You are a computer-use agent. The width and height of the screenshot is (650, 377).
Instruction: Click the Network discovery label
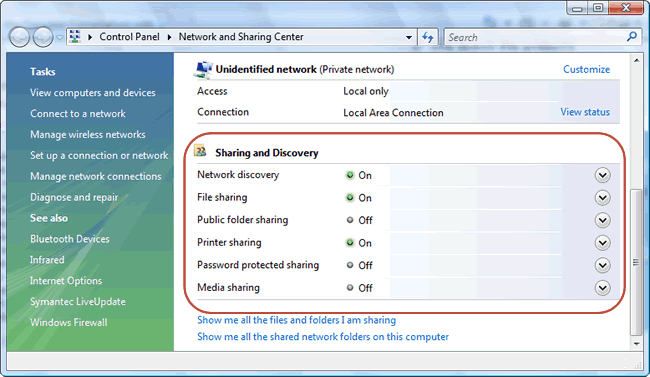[238, 175]
